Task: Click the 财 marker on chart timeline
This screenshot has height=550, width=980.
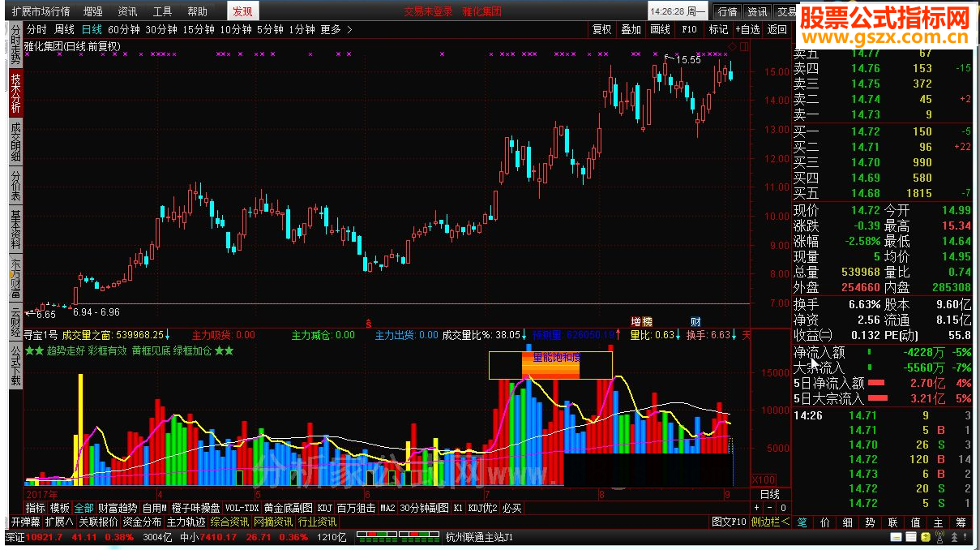Action: pyautogui.click(x=695, y=321)
